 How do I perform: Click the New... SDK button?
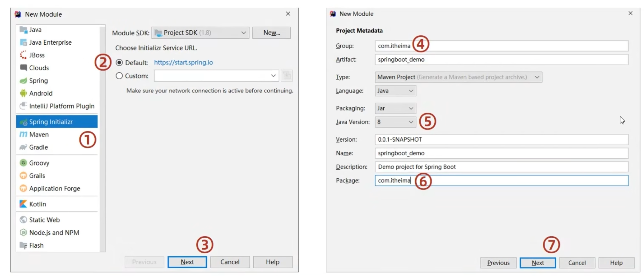(x=271, y=33)
